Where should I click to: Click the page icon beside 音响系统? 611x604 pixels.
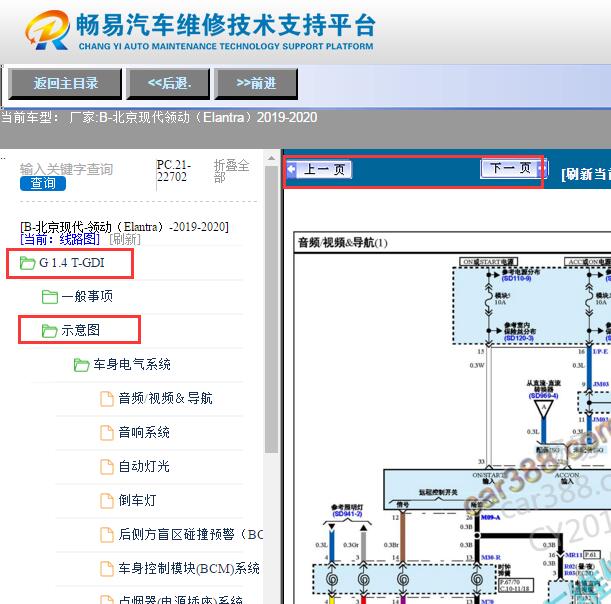tap(107, 433)
